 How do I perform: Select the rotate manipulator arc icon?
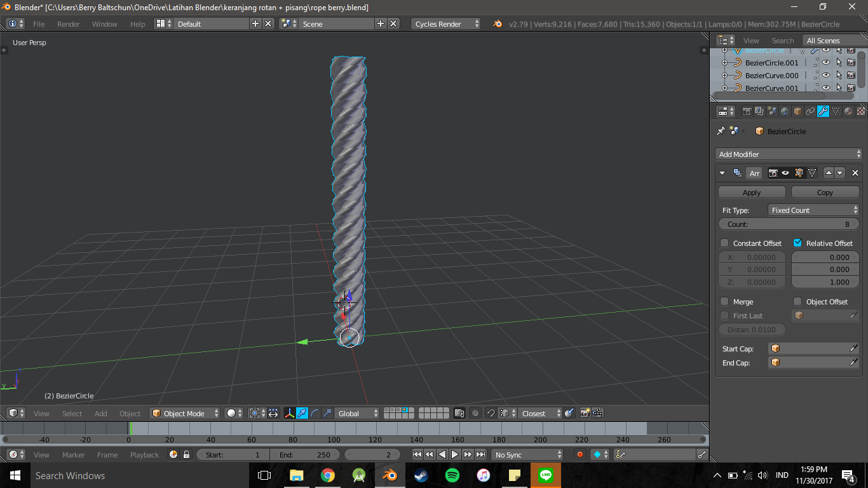pos(315,413)
